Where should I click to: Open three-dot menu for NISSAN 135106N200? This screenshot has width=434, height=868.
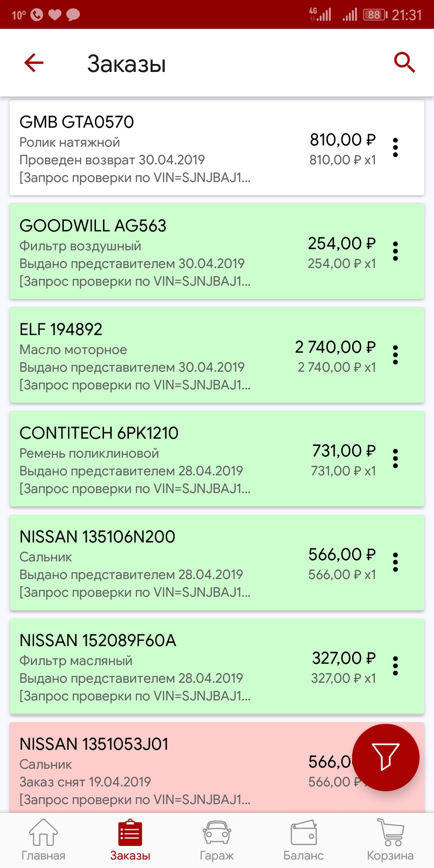point(396,562)
